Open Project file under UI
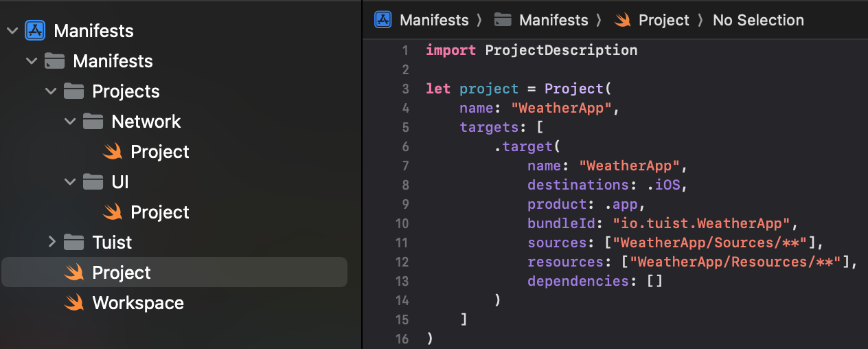 click(174, 212)
